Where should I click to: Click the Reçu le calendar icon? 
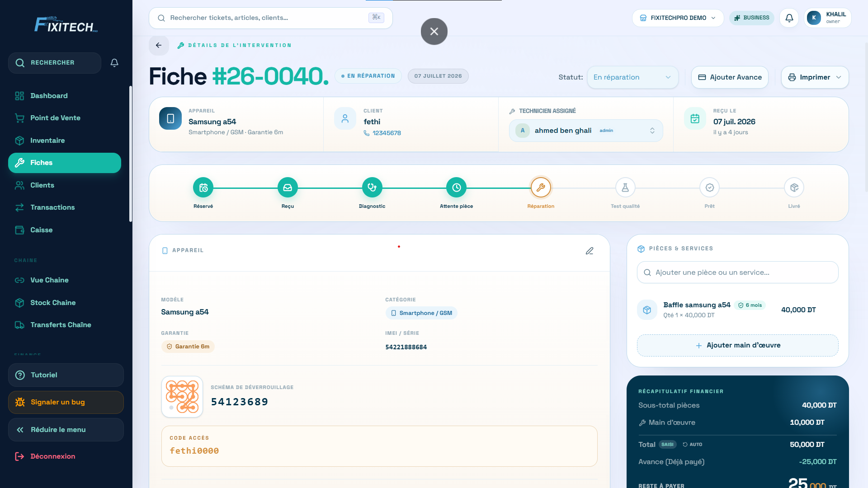pos(695,118)
